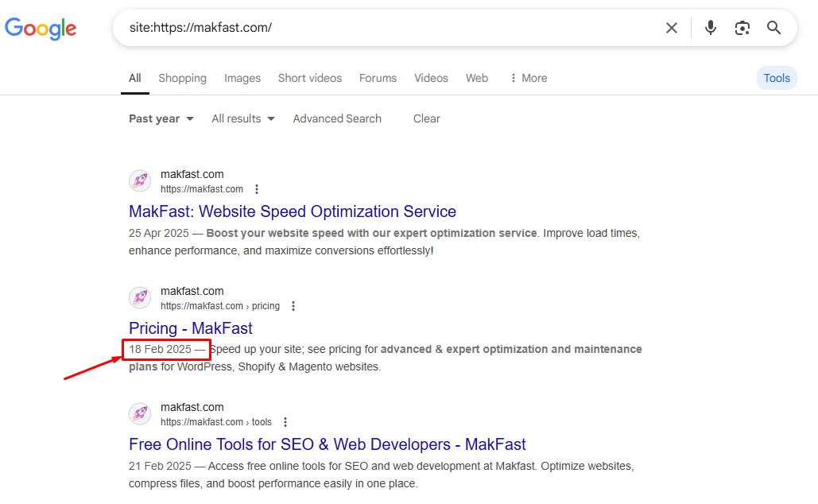
Task: Open Google Lens image search
Action: pyautogui.click(x=742, y=28)
